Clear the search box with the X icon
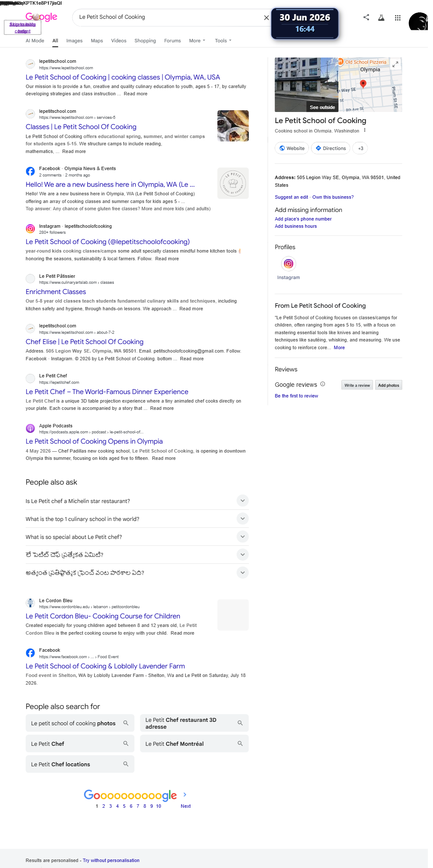 point(267,18)
